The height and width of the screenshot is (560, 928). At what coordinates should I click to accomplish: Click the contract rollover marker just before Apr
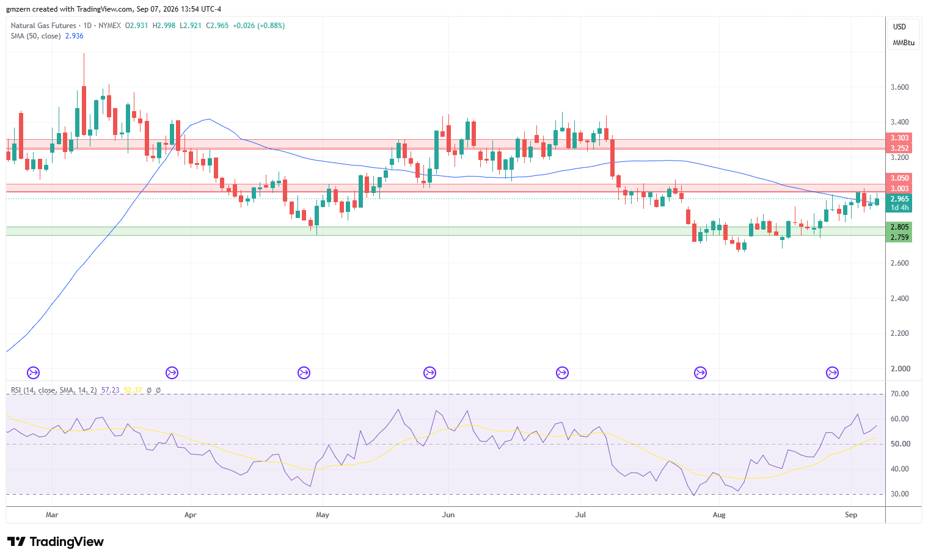coord(172,373)
